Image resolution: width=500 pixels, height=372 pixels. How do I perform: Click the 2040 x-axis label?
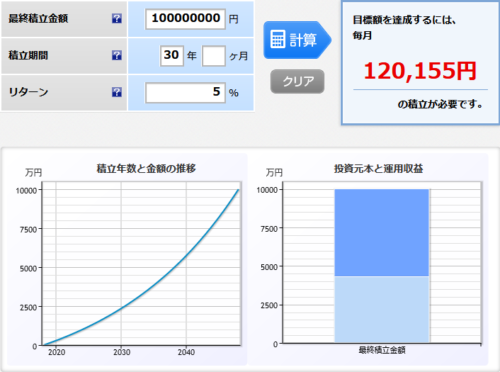coord(186,352)
